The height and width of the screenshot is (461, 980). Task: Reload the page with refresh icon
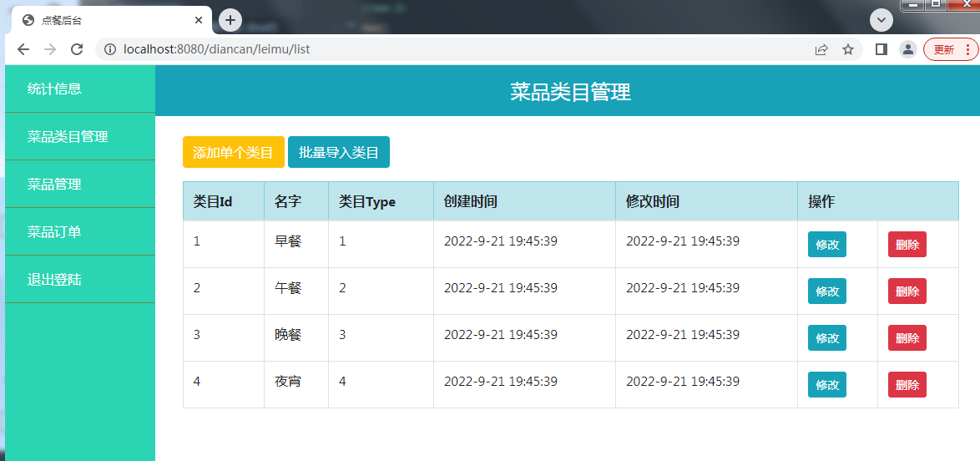[x=77, y=49]
